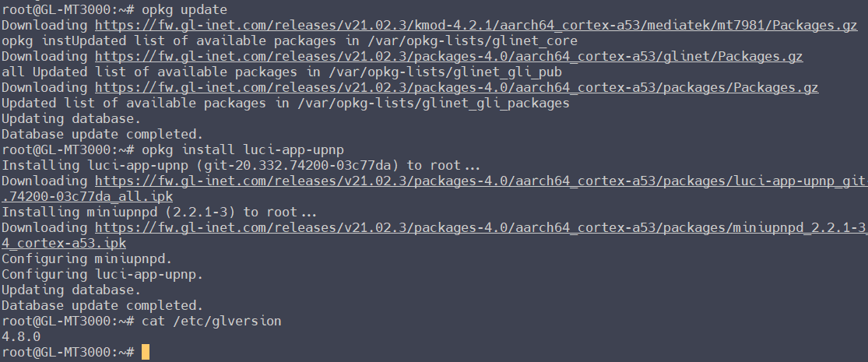Click the yellow cursor block at the prompt
This screenshot has width=868, height=362.
(x=146, y=352)
